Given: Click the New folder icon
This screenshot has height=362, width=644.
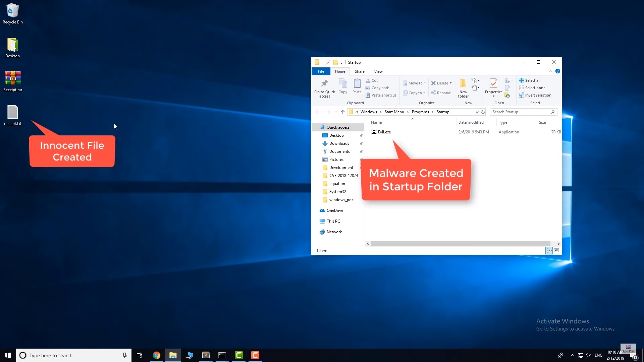Looking at the screenshot, I should click(463, 83).
